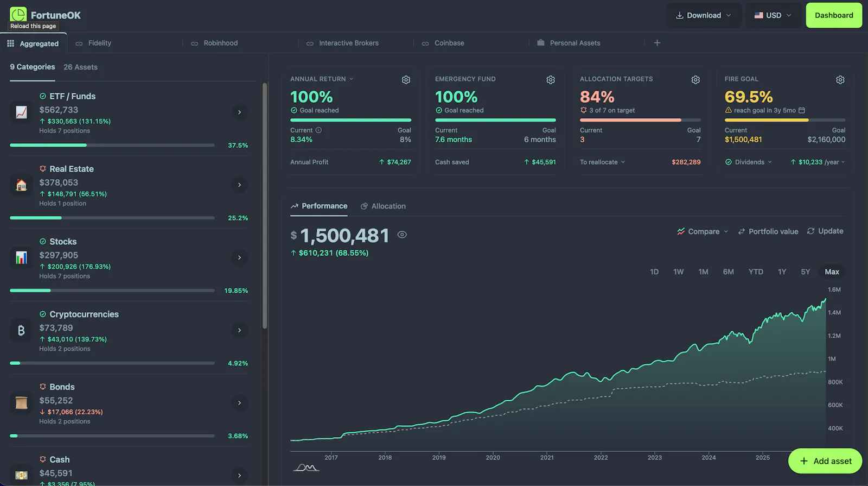The height and width of the screenshot is (486, 868).
Task: Click the Bonds scroll icon
Action: click(x=21, y=403)
